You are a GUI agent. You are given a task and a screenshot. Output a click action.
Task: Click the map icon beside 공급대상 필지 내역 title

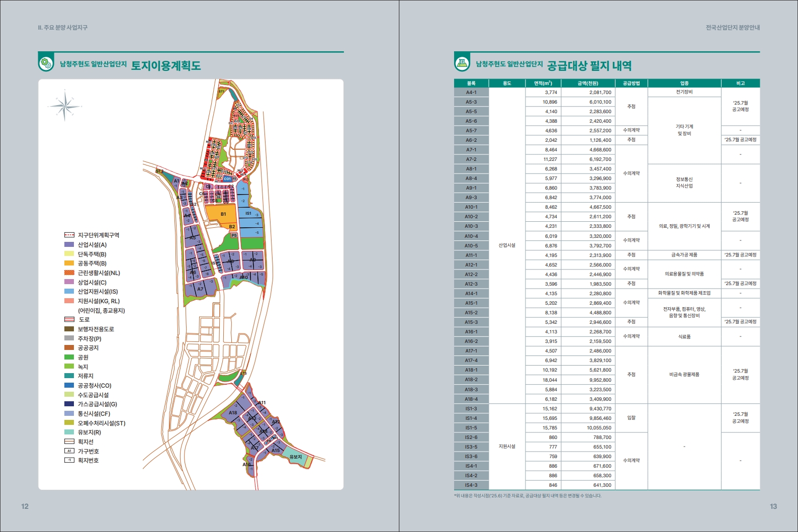(462, 64)
